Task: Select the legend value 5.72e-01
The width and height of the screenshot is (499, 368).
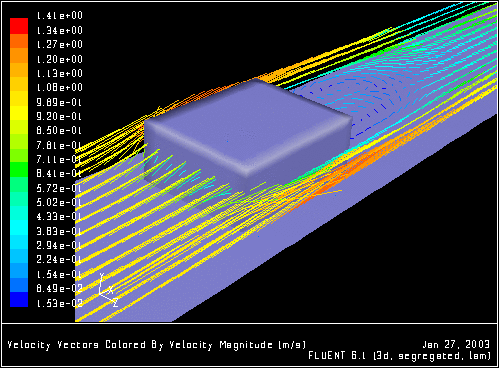Action: tap(59, 188)
